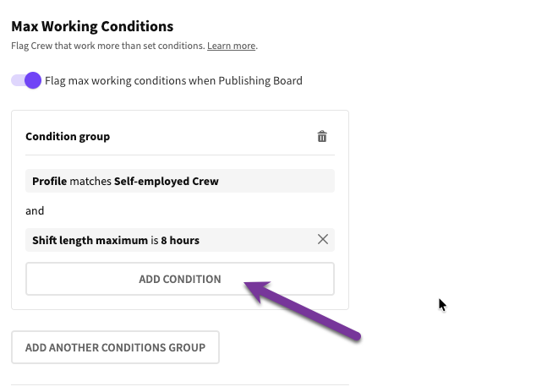The width and height of the screenshot is (558, 392).
Task: Delete the condition group with trash icon
Action: click(x=322, y=136)
